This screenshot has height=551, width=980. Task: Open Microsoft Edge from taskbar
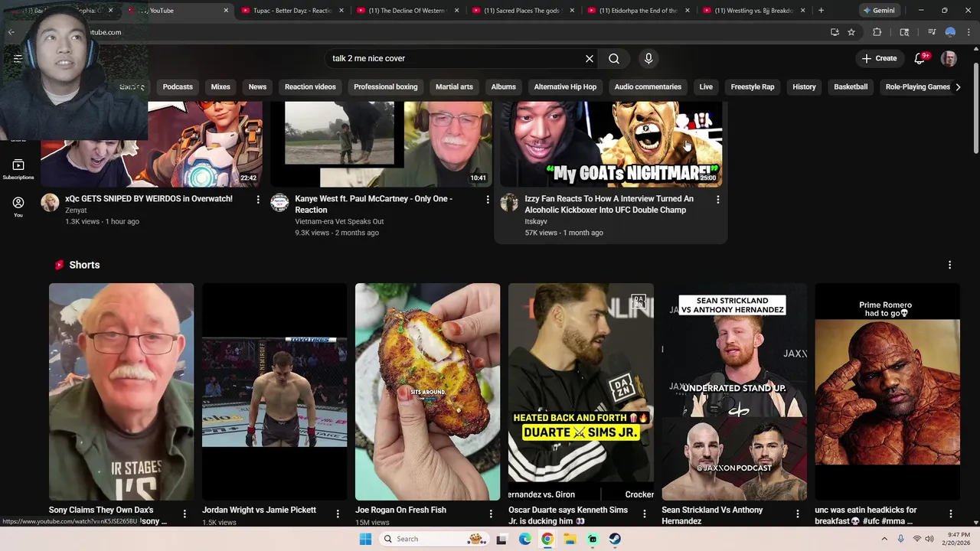click(524, 539)
